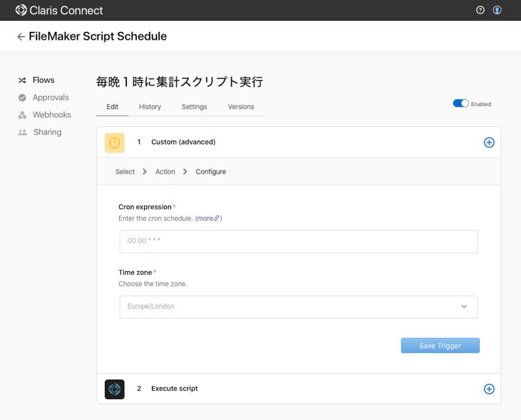Screen dimensions: 521x420
Task: Click into the Cron expression input field
Action: (x=298, y=241)
